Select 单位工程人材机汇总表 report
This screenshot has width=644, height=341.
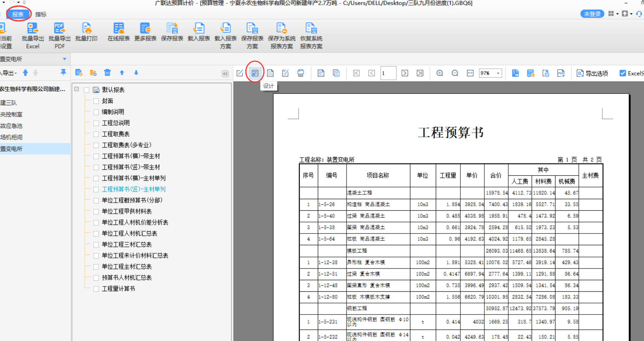[129, 233]
